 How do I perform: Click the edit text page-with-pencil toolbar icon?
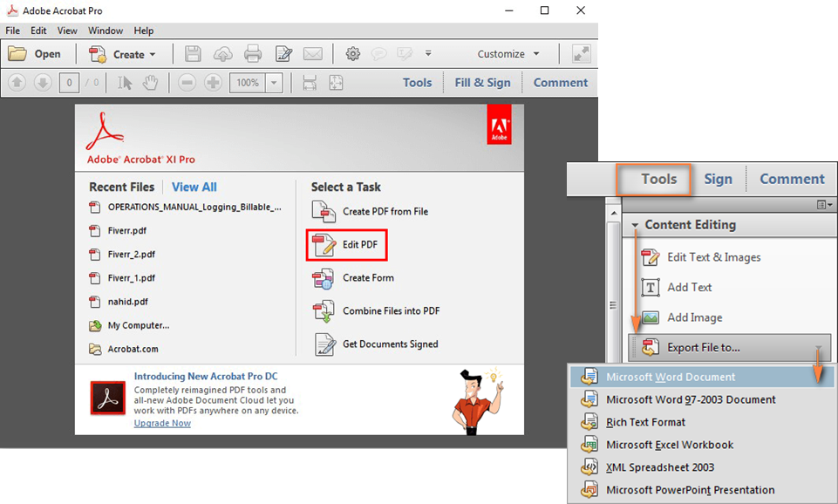click(283, 54)
